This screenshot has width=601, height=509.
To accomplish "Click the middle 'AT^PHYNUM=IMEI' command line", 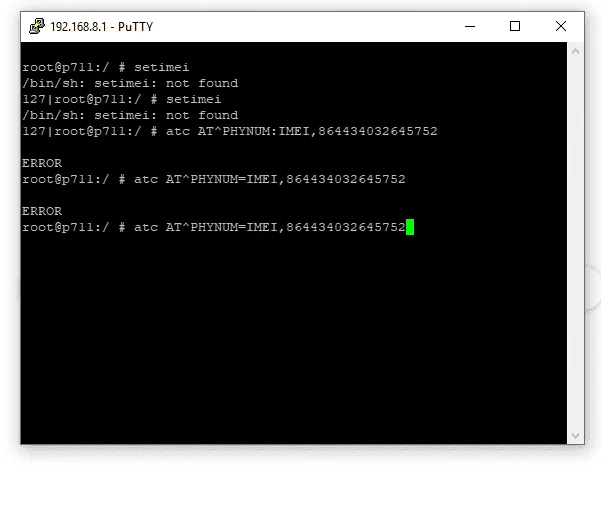I will (213, 179).
